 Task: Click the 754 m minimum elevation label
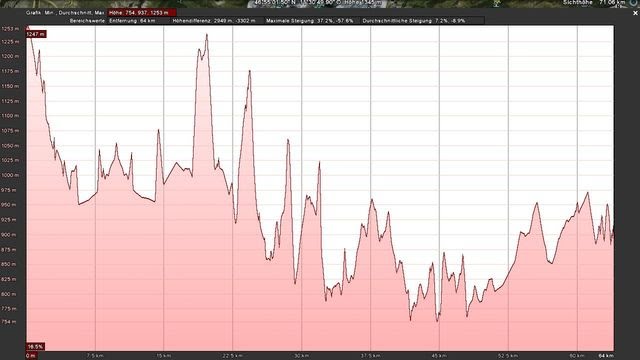[9, 322]
